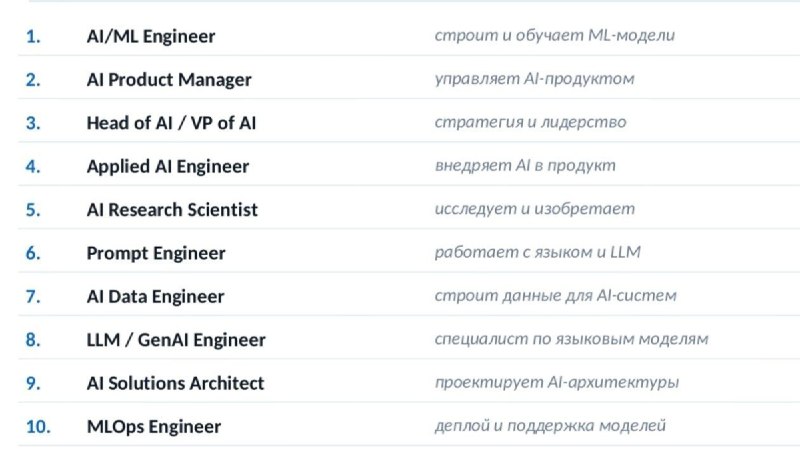The image size is (800, 455).
Task: Pick AI Data Engineer in the list
Action: pyautogui.click(x=155, y=296)
